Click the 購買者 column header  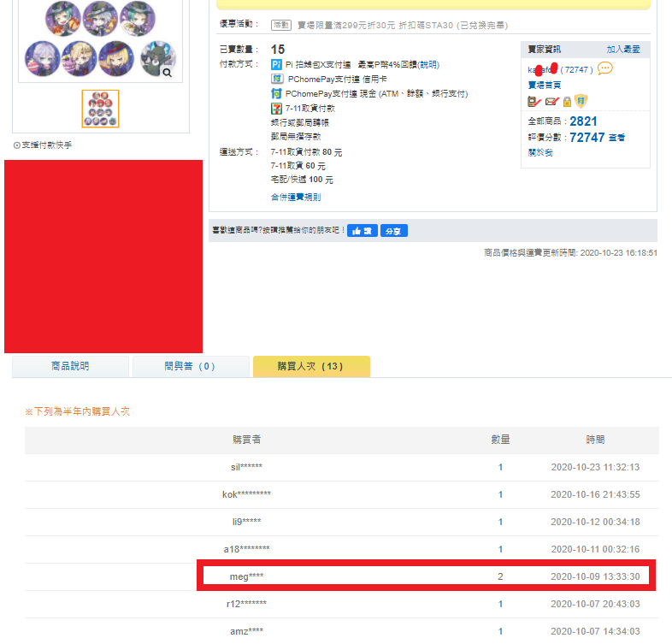point(246,440)
